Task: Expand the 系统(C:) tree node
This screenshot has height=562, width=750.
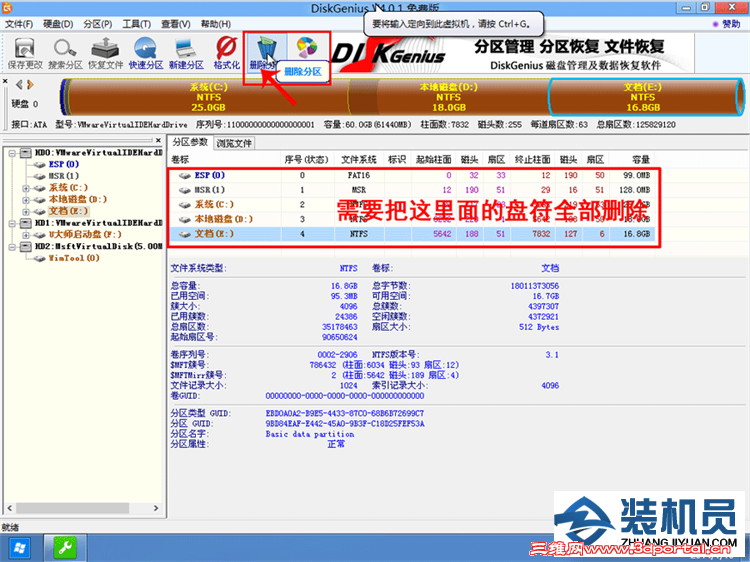Action: (x=26, y=188)
